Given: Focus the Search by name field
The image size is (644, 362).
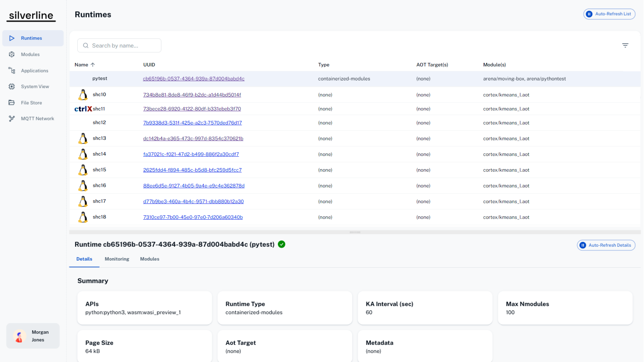Looking at the screenshot, I should pyautogui.click(x=119, y=46).
